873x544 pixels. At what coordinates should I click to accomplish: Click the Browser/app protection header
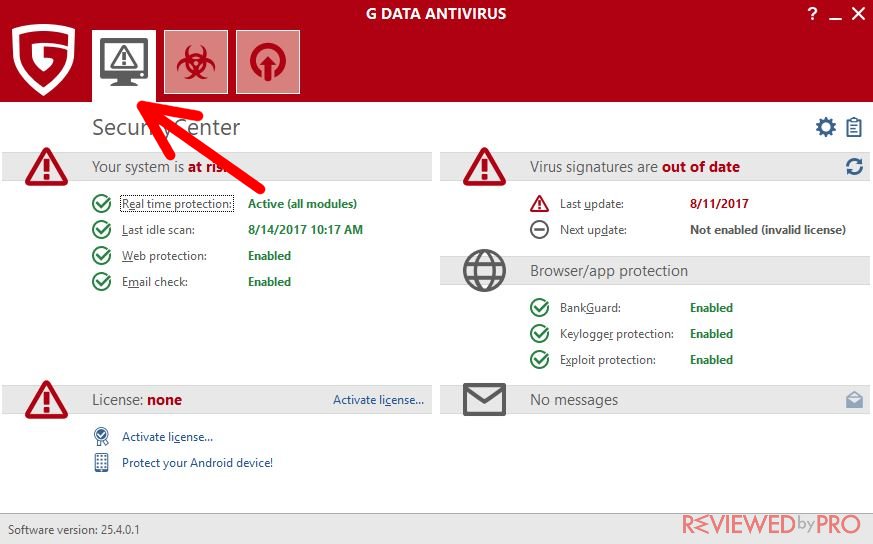pyautogui.click(x=609, y=271)
